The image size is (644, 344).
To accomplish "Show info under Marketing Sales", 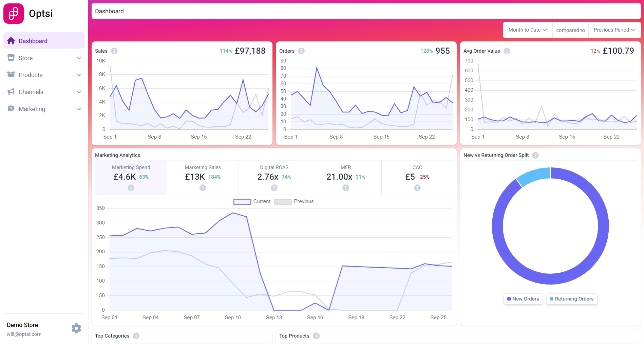I will [203, 188].
